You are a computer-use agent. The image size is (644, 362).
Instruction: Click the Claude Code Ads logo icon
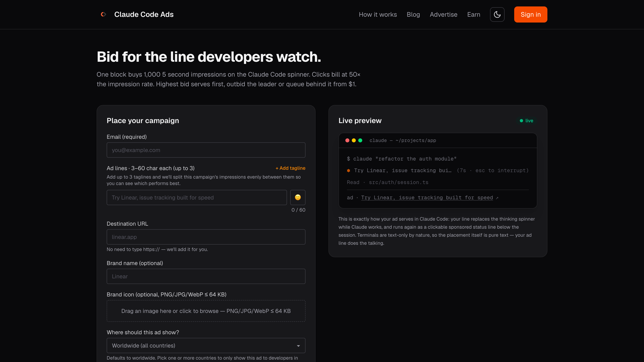pyautogui.click(x=103, y=14)
